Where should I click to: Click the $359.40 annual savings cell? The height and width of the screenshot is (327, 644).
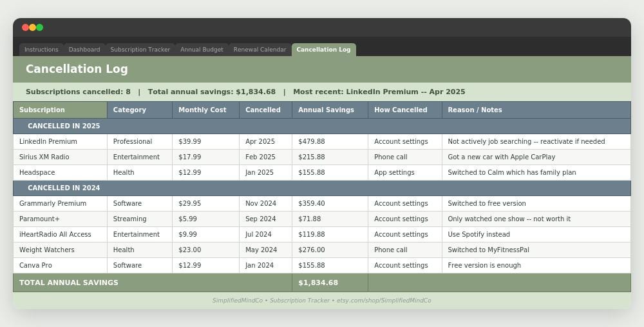coord(330,204)
